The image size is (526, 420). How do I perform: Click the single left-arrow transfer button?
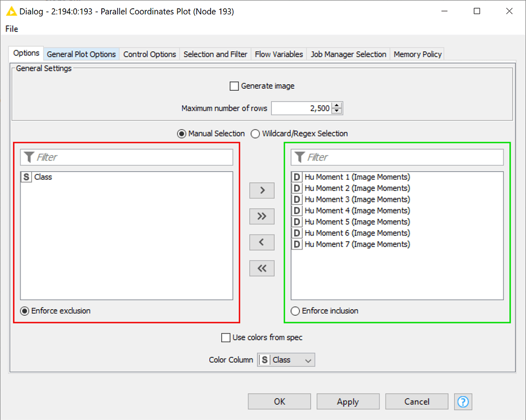pyautogui.click(x=262, y=242)
